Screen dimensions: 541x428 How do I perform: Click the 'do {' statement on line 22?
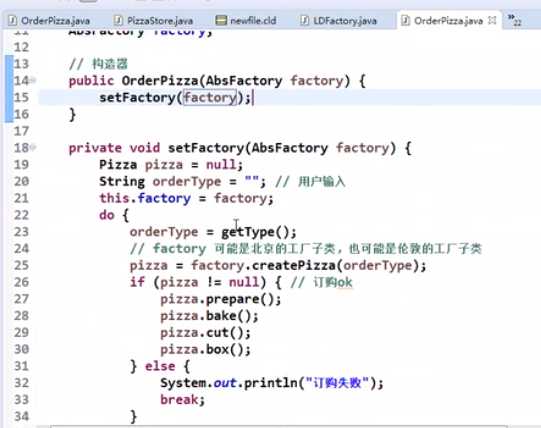[x=114, y=215]
